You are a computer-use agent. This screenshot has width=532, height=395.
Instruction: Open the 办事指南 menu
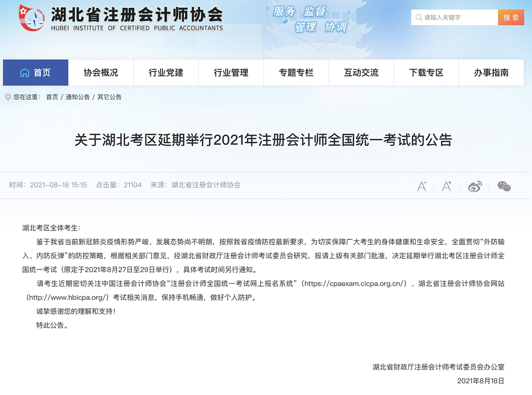(x=491, y=72)
